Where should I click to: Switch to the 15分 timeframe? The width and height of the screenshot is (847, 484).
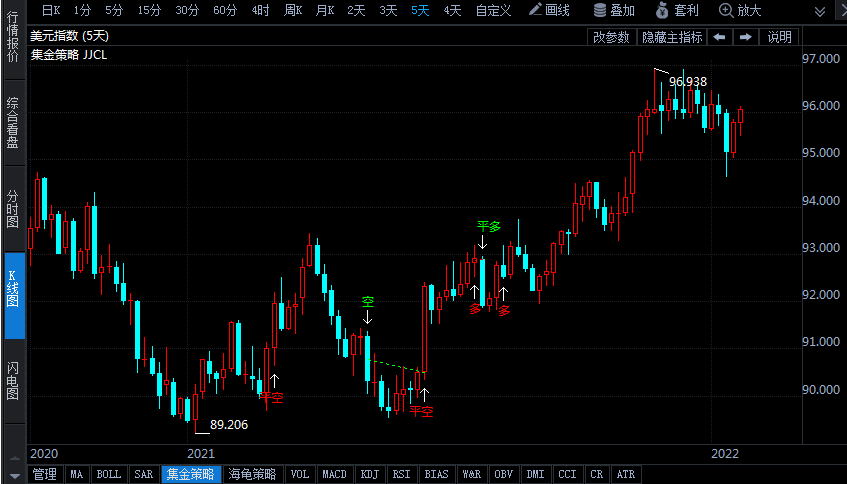click(x=149, y=10)
